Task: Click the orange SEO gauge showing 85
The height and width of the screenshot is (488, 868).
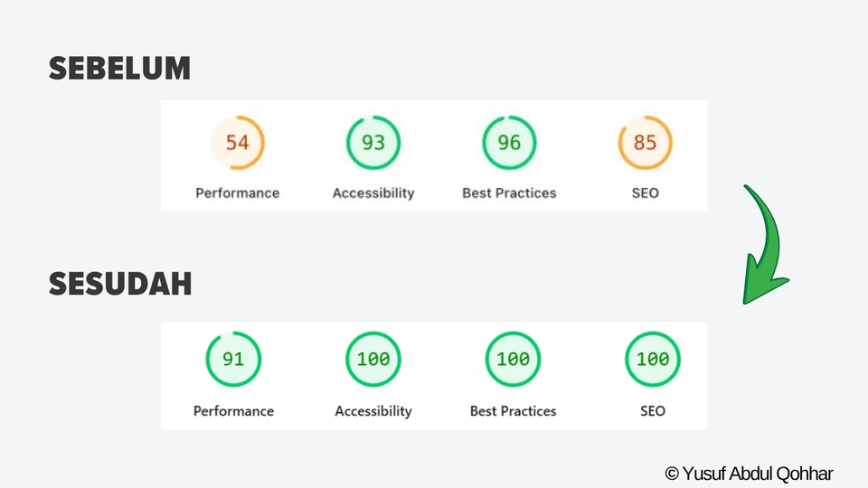Action: [x=645, y=143]
